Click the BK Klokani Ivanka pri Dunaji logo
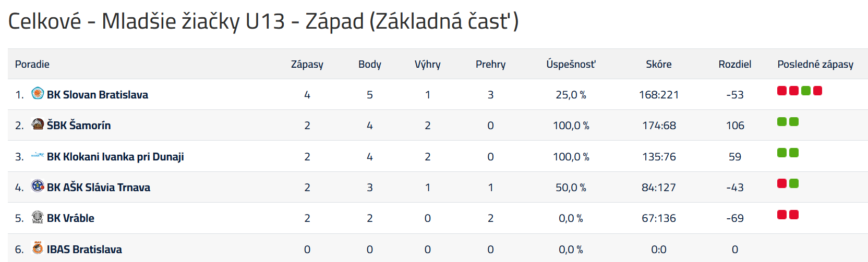The height and width of the screenshot is (262, 868). point(38,155)
